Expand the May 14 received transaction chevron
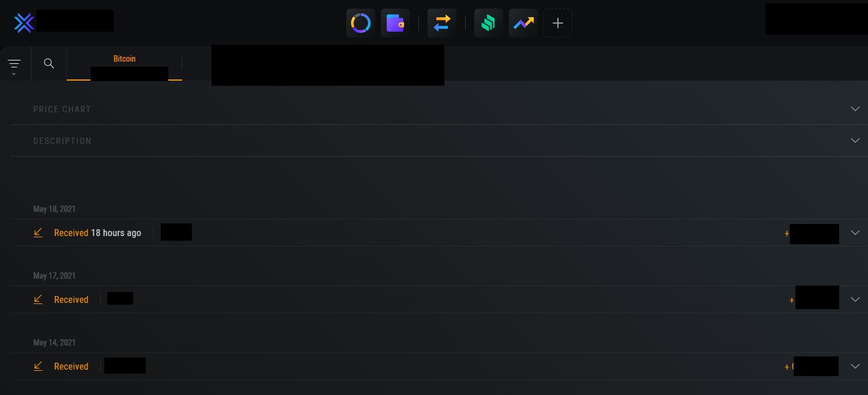The height and width of the screenshot is (395, 868). (855, 366)
